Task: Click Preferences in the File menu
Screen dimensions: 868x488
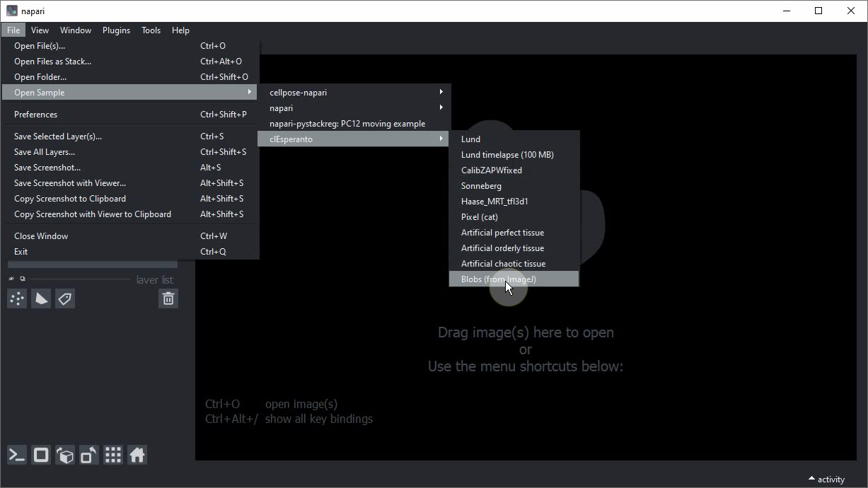Action: (36, 115)
